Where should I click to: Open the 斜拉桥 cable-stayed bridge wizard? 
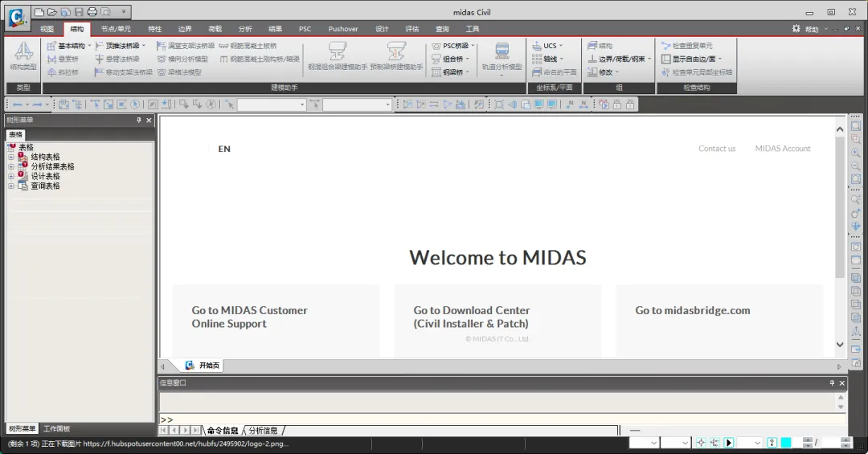point(63,72)
